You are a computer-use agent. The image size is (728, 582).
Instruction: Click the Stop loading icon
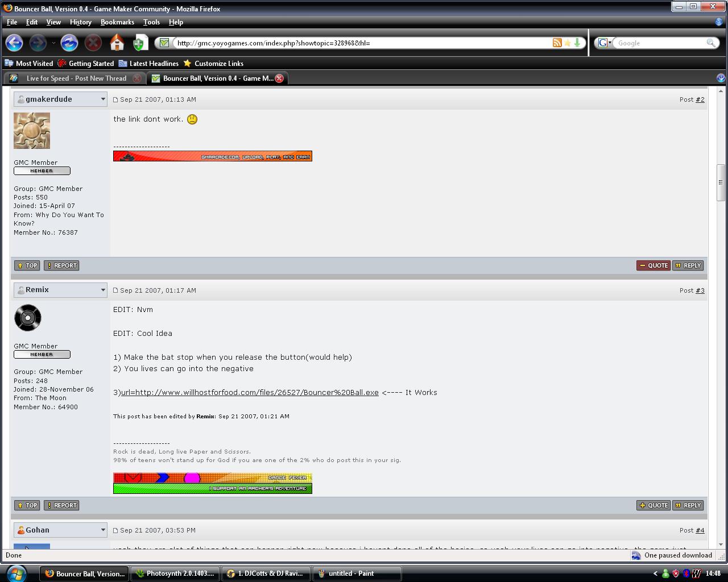pos(93,43)
